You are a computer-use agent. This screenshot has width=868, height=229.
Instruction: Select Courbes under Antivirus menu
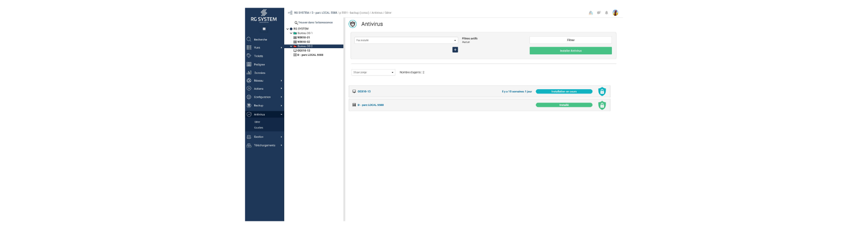click(x=258, y=128)
